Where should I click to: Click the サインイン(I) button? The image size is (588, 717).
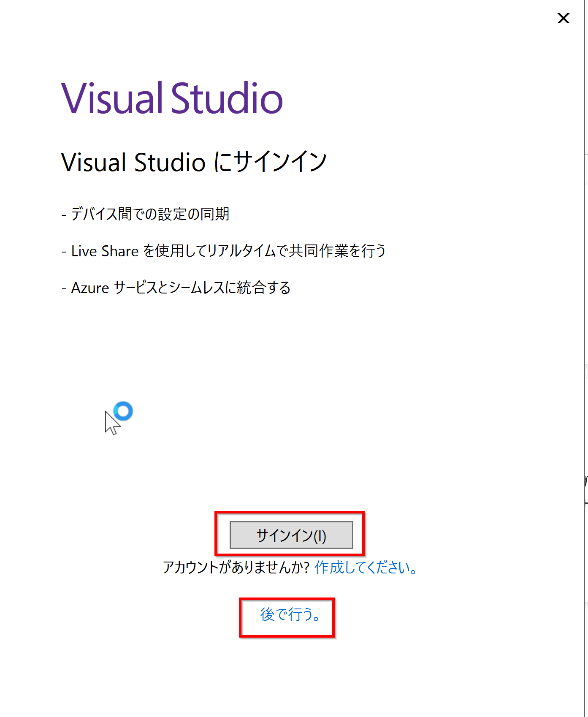[x=291, y=535]
